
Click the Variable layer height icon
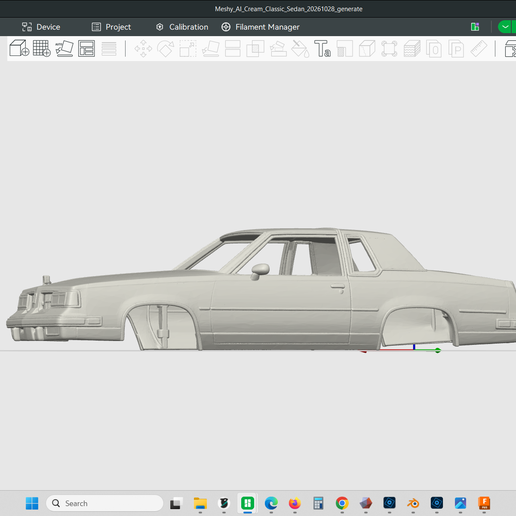pos(109,49)
